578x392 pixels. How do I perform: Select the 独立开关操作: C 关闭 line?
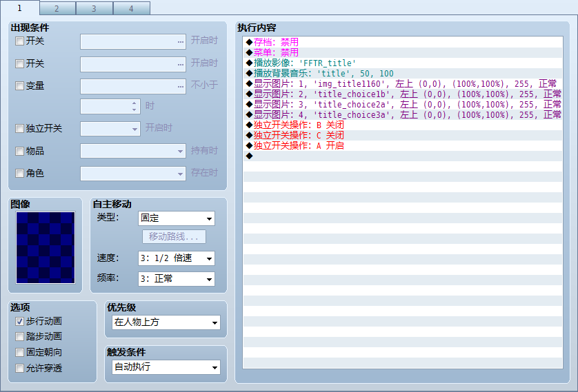tap(403, 135)
